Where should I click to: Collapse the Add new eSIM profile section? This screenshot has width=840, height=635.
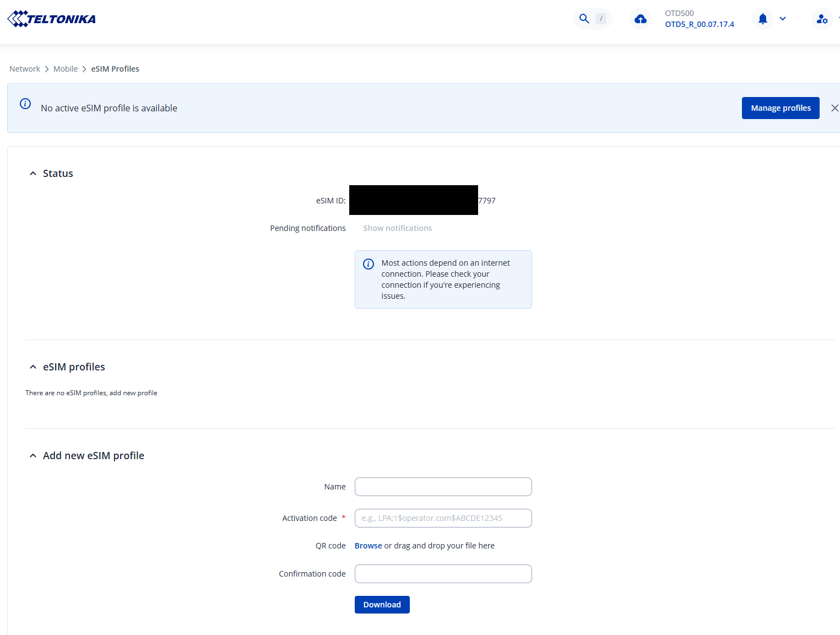[33, 456]
